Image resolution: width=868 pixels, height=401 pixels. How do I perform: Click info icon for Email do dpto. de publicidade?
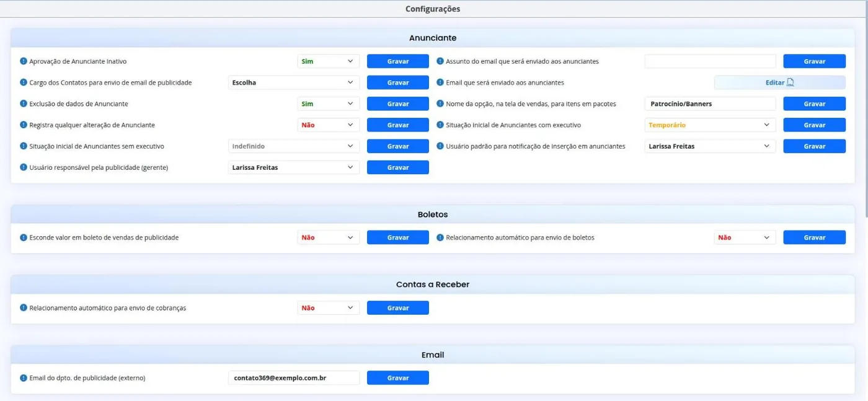pos(24,378)
